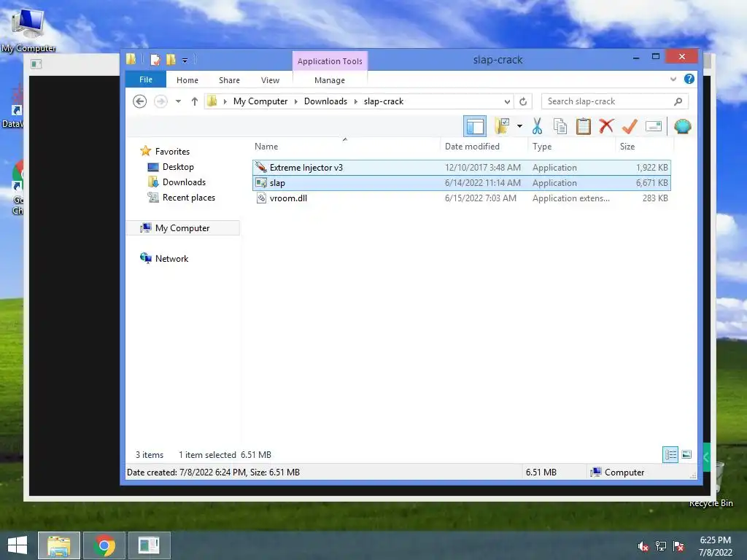Click the folder options toolbar icon
The width and height of the screenshot is (747, 560).
(502, 126)
